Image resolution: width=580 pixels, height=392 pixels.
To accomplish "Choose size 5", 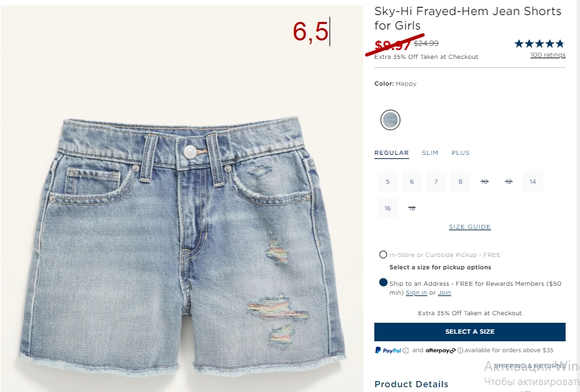I will tap(387, 182).
